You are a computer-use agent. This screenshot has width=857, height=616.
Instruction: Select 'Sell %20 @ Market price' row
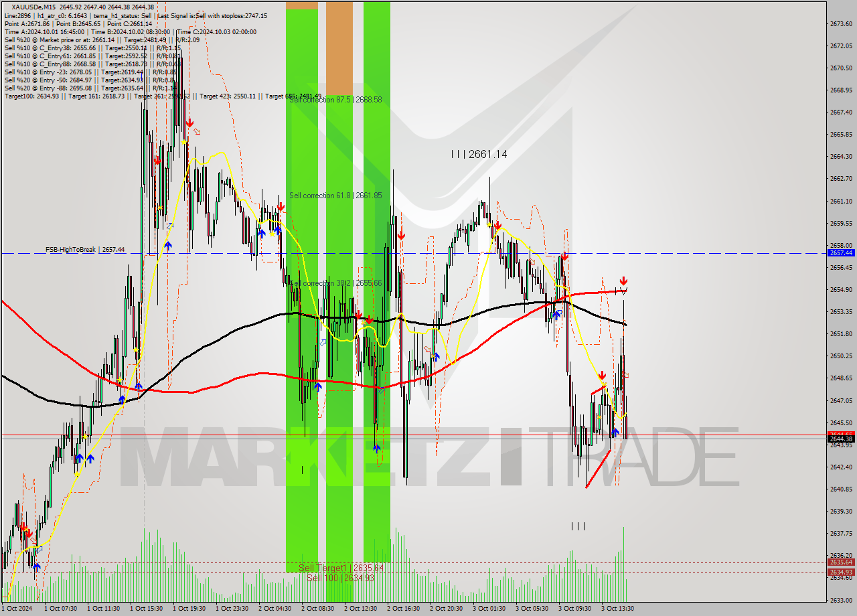(x=102, y=40)
